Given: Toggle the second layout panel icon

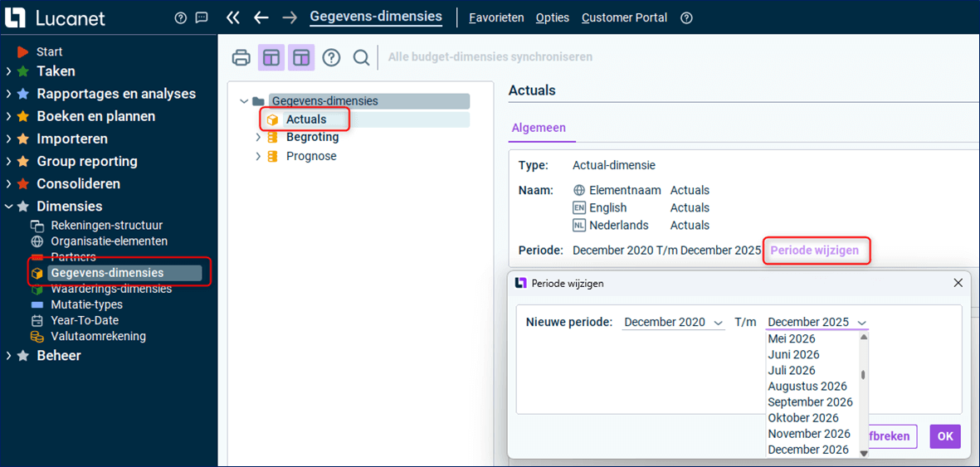Looking at the screenshot, I should pyautogui.click(x=301, y=57).
